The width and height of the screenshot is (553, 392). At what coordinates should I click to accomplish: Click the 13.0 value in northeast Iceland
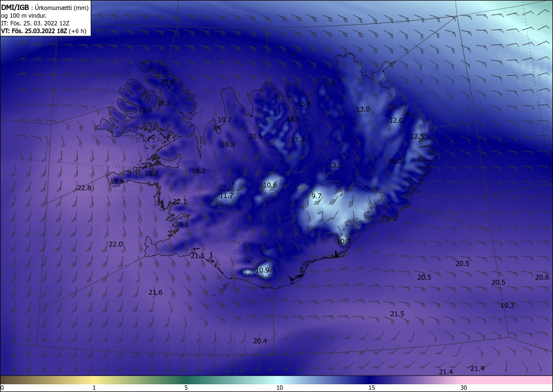(363, 109)
